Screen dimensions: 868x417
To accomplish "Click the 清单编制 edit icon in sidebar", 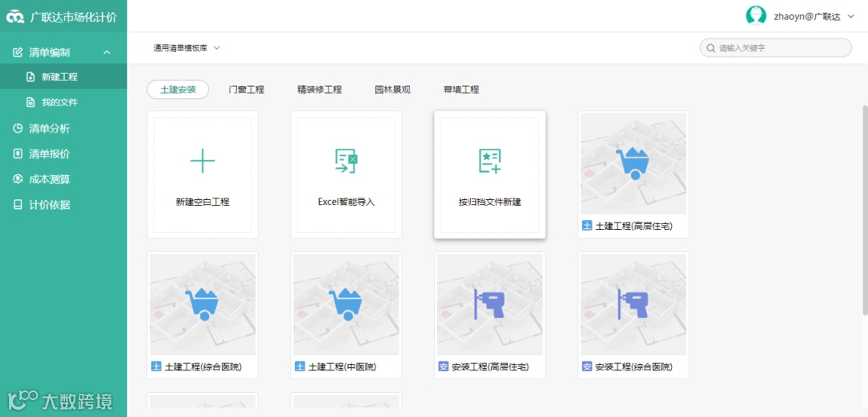I will coord(18,52).
